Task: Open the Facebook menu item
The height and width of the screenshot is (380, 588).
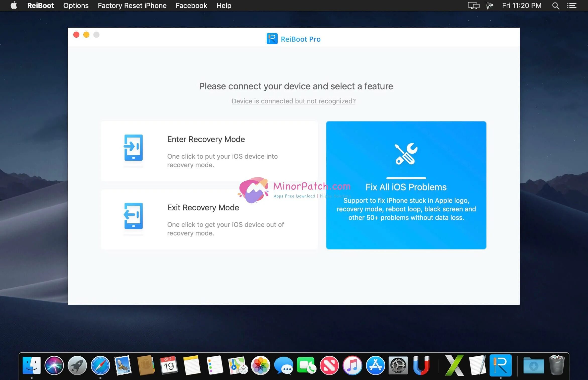Action: coord(191,6)
